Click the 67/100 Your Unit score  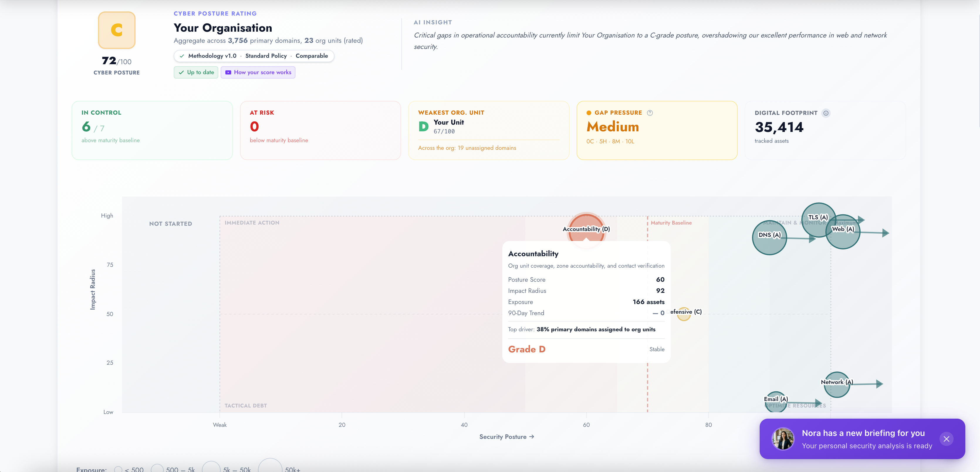pyautogui.click(x=444, y=132)
